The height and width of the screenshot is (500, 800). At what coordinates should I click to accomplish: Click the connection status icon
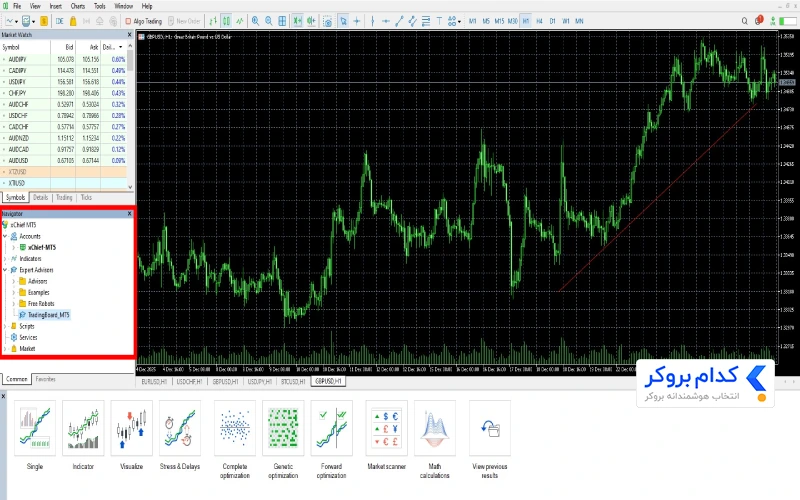[773, 21]
